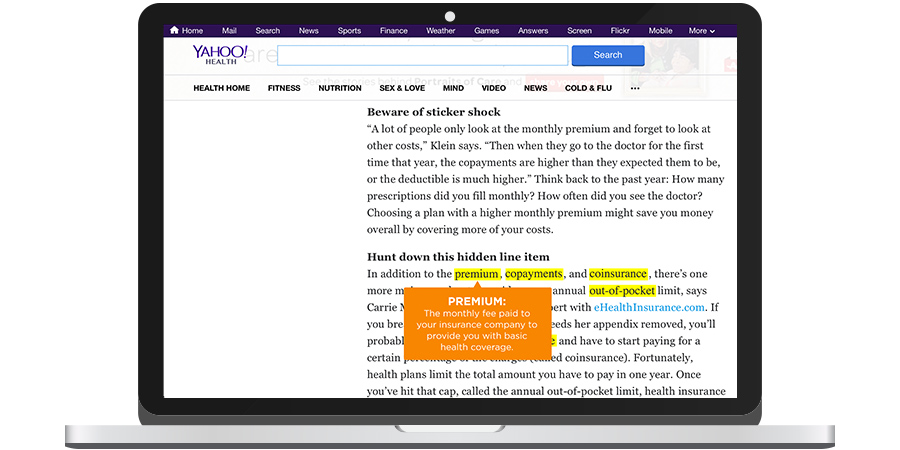Screen dimensions: 900x450
Task: Click highlighted term premium
Action: [x=476, y=274]
